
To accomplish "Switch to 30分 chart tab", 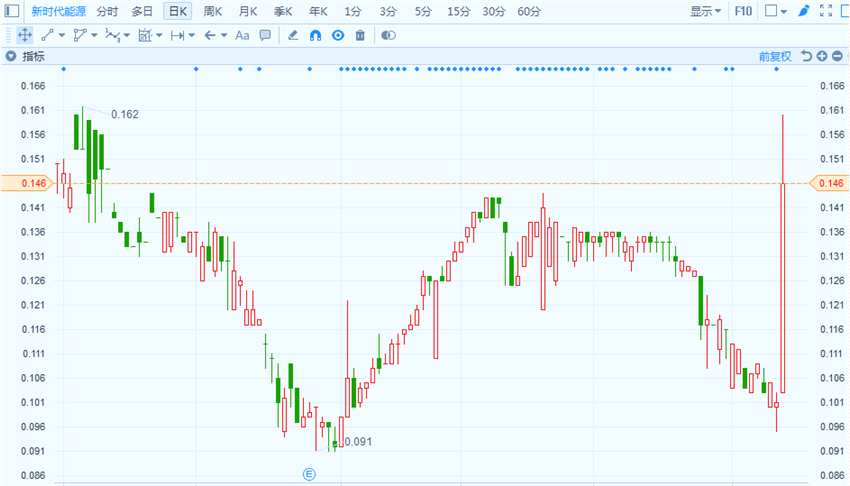I will 494,11.
